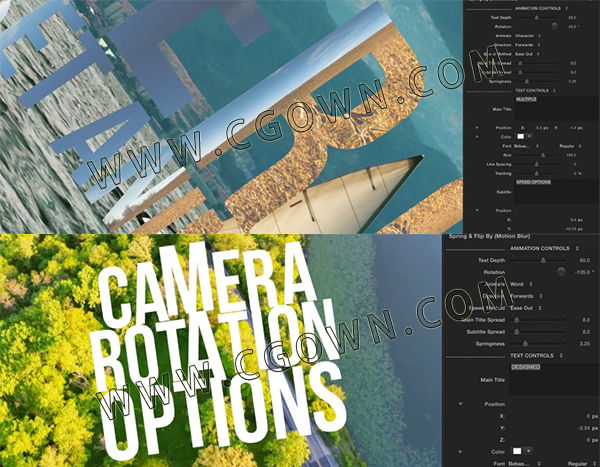Open ANIMATION CONTROLS menu in upper inspector

pos(541,8)
